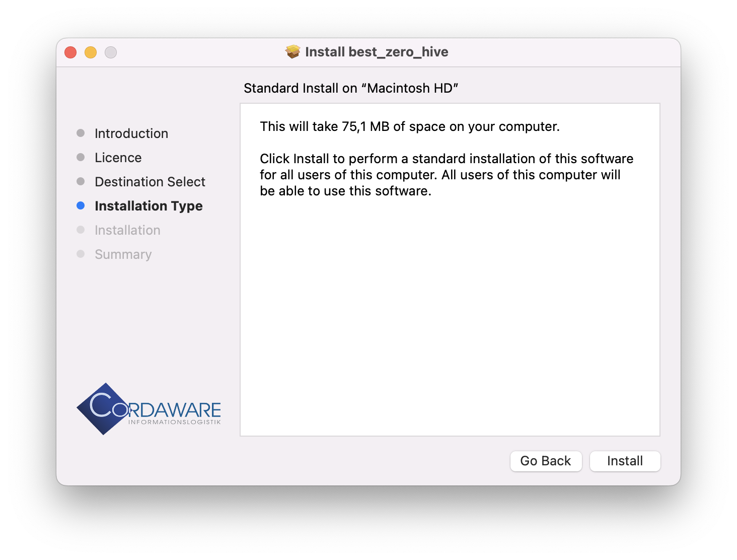Click the Install button

point(625,461)
